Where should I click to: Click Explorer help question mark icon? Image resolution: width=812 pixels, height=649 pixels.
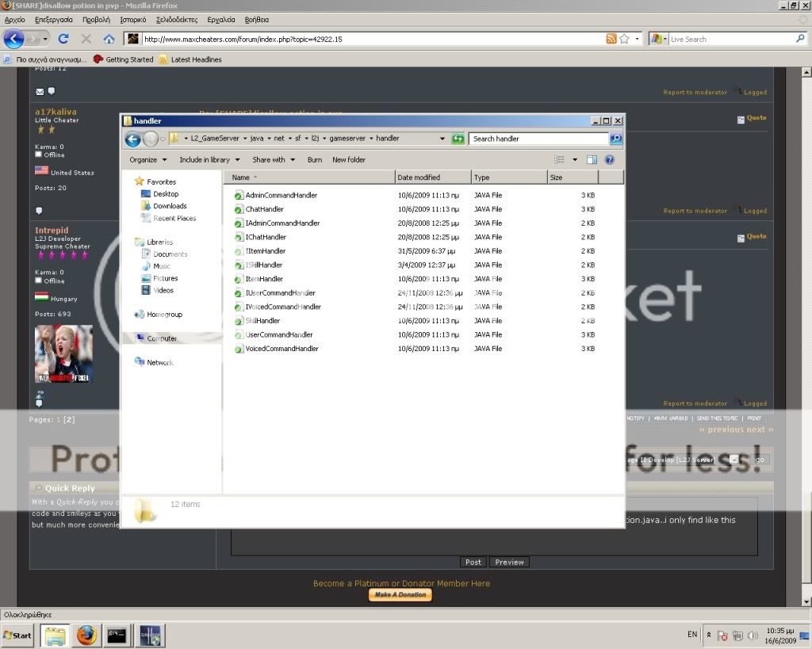(609, 160)
